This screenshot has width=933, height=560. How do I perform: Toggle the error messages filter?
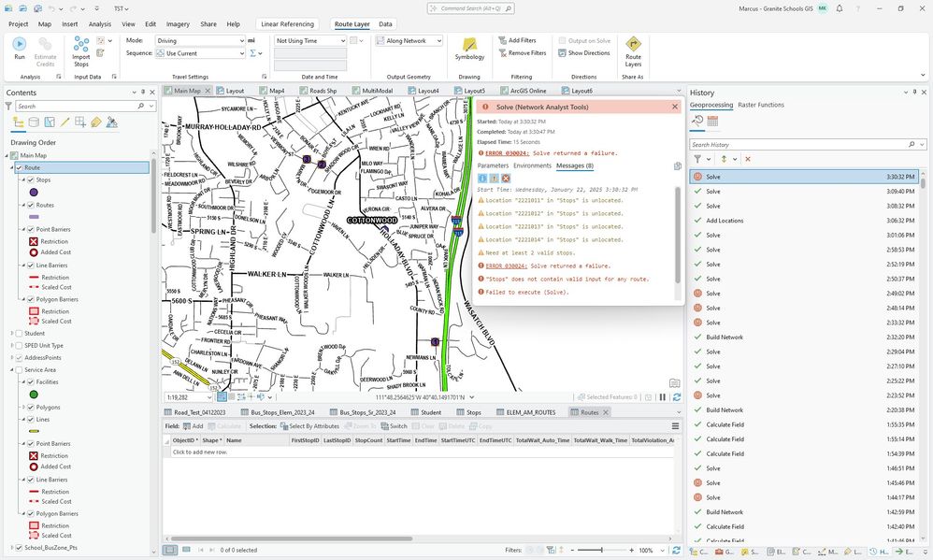(x=506, y=178)
